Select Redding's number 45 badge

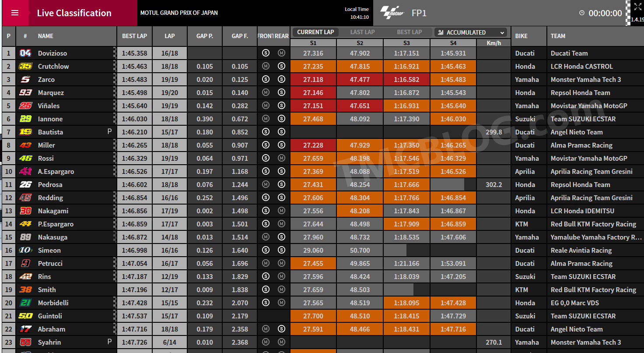tap(25, 198)
